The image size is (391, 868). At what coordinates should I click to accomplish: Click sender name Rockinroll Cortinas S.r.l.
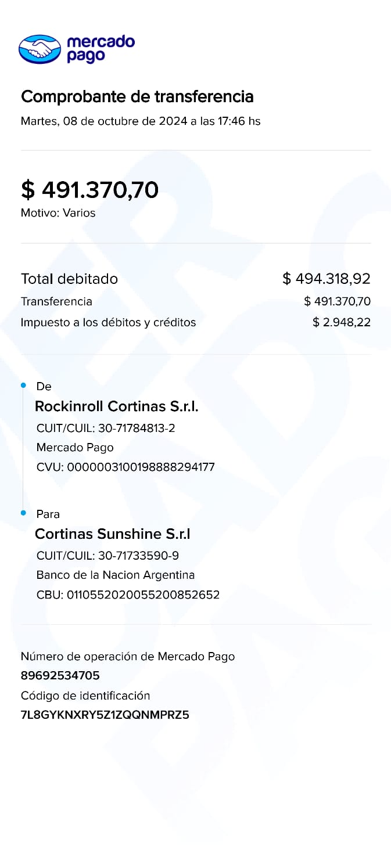117,406
